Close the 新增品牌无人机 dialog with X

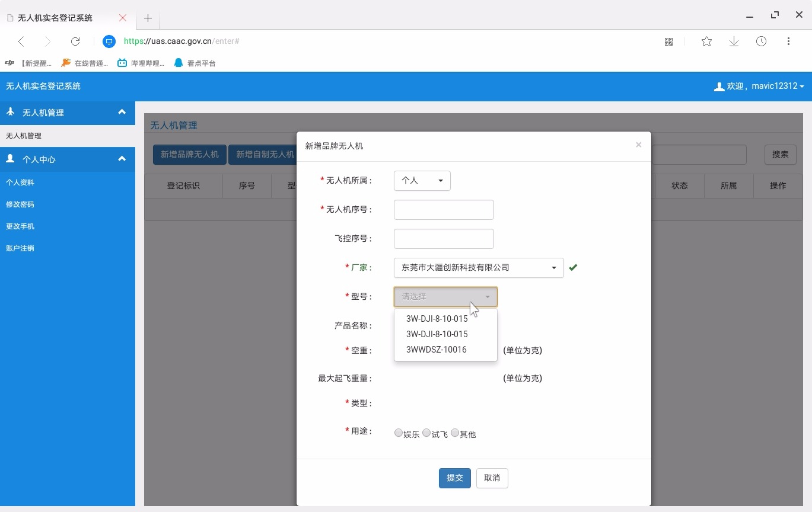click(x=638, y=145)
